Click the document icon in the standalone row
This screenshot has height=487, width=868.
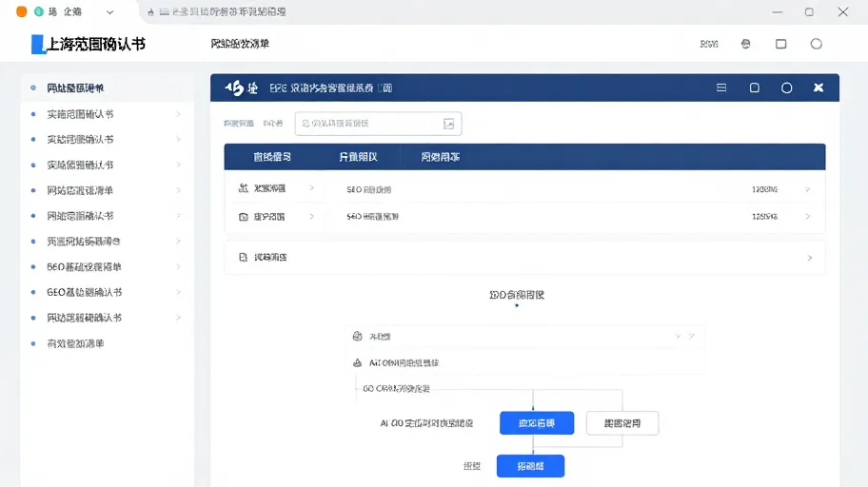point(243,258)
